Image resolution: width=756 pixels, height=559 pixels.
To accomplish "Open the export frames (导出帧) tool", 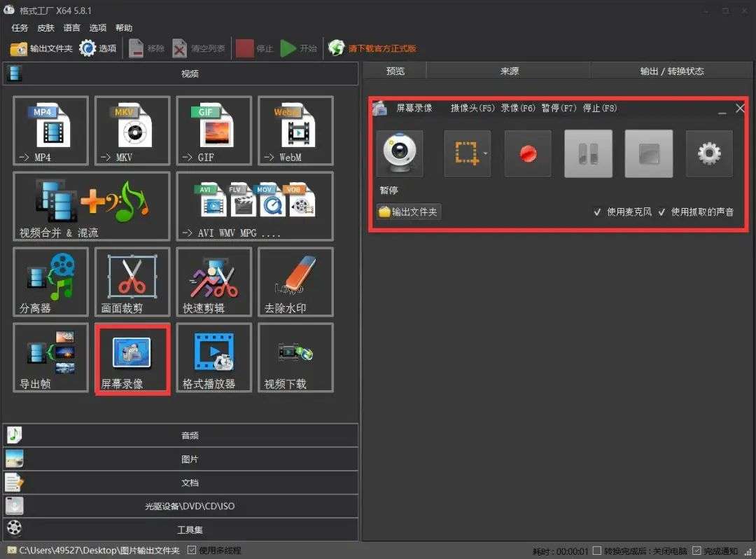I will coord(50,357).
